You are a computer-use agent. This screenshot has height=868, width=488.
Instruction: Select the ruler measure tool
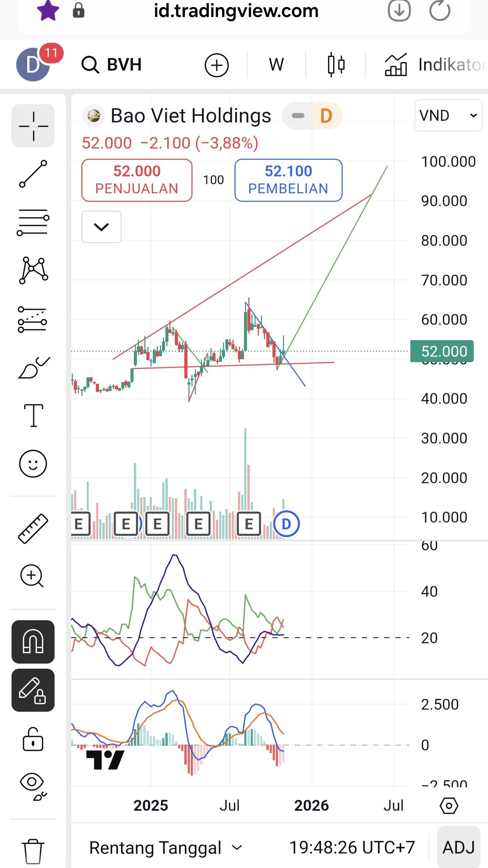click(33, 529)
